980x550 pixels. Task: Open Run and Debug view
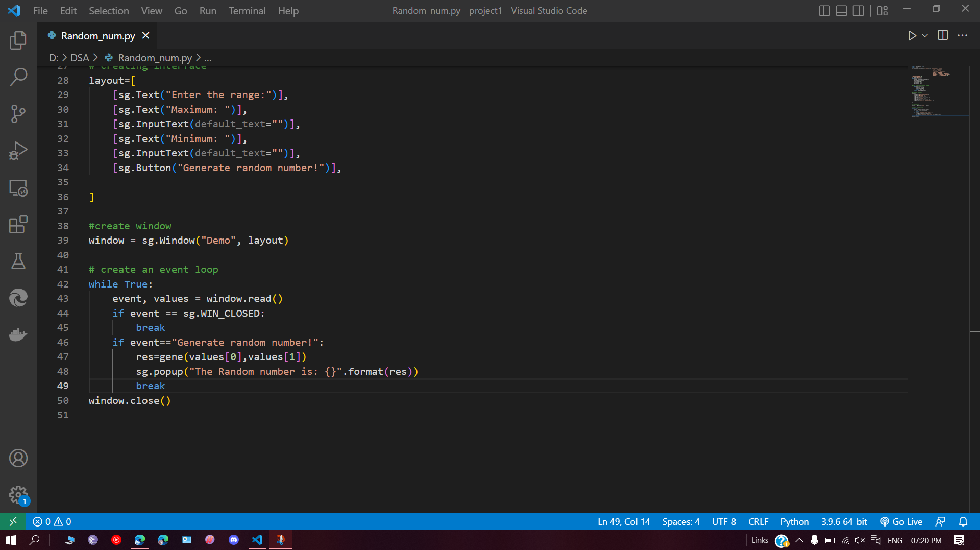tap(18, 151)
